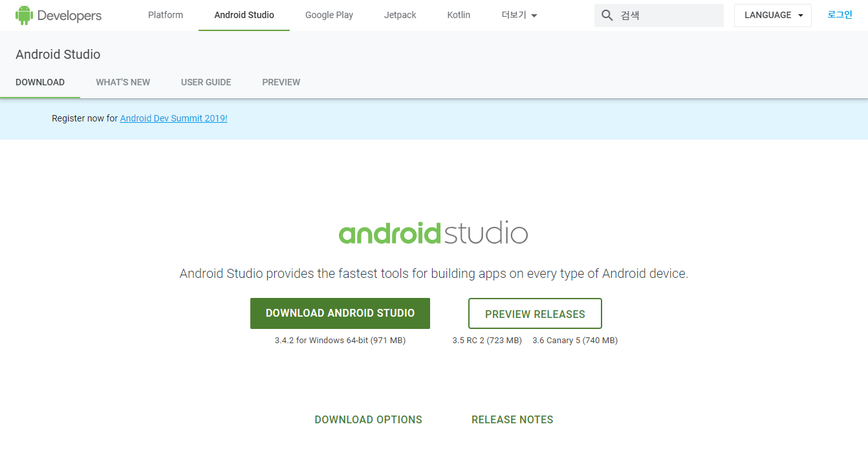
Task: Switch to the USER GUIDE tab
Action: pyautogui.click(x=206, y=82)
